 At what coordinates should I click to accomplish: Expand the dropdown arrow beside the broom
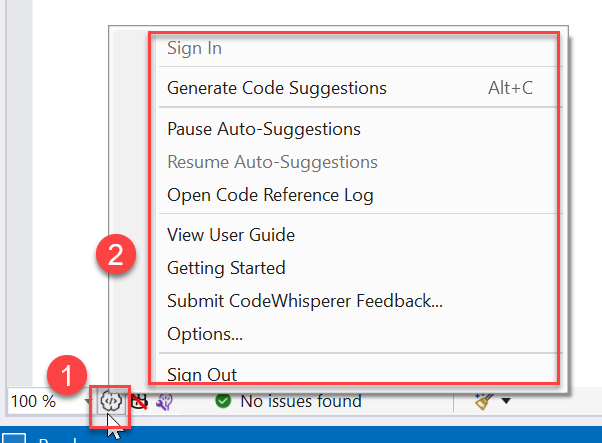click(506, 402)
